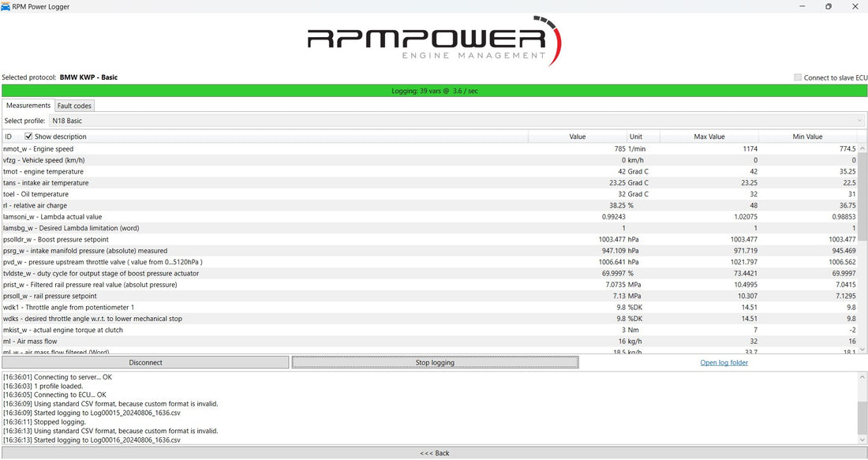Viewport: 868px width, 460px height.
Task: Click the RPM Power Logger title bar icon
Action: tap(8, 6)
